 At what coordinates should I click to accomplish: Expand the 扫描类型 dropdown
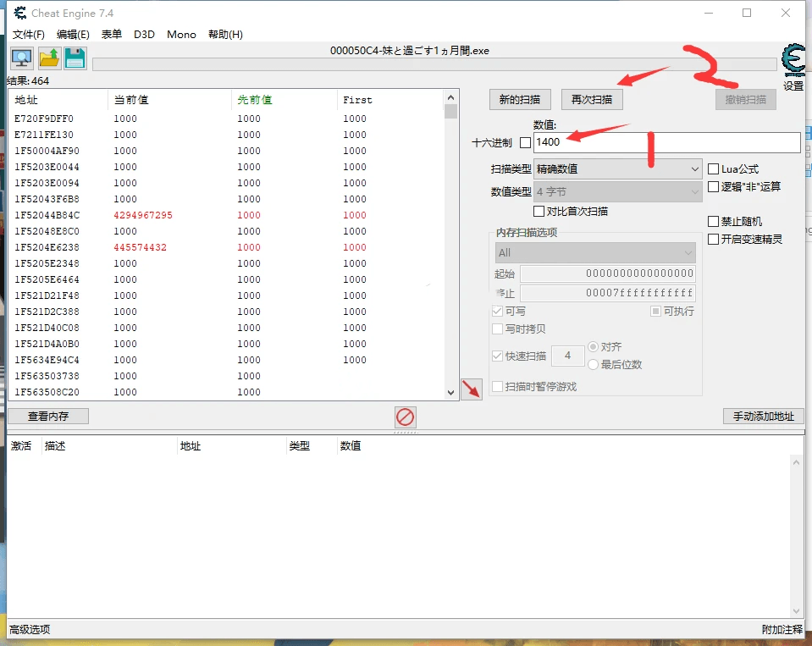[617, 169]
